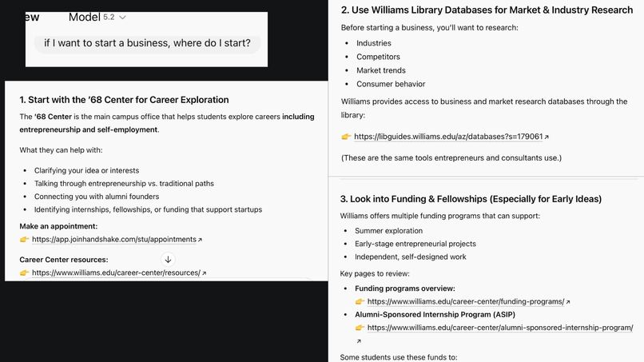
Task: Click 'Alumni-Sponsored Internship Program (ASIP)' label
Action: [435, 315]
